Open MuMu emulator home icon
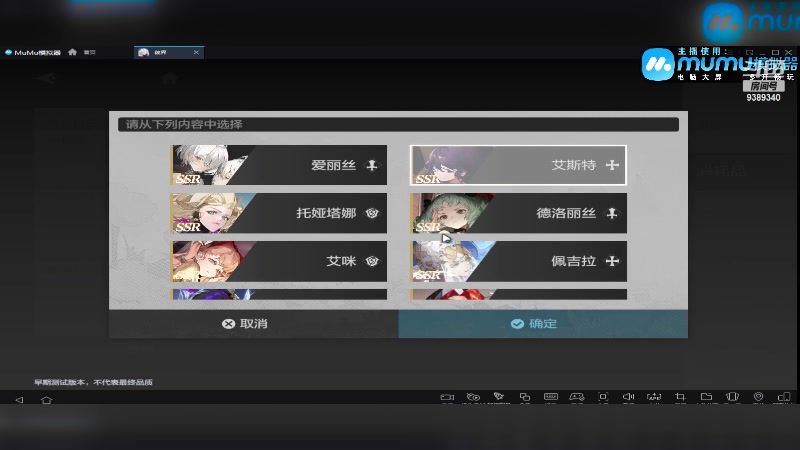This screenshot has width=800, height=450. click(72, 52)
